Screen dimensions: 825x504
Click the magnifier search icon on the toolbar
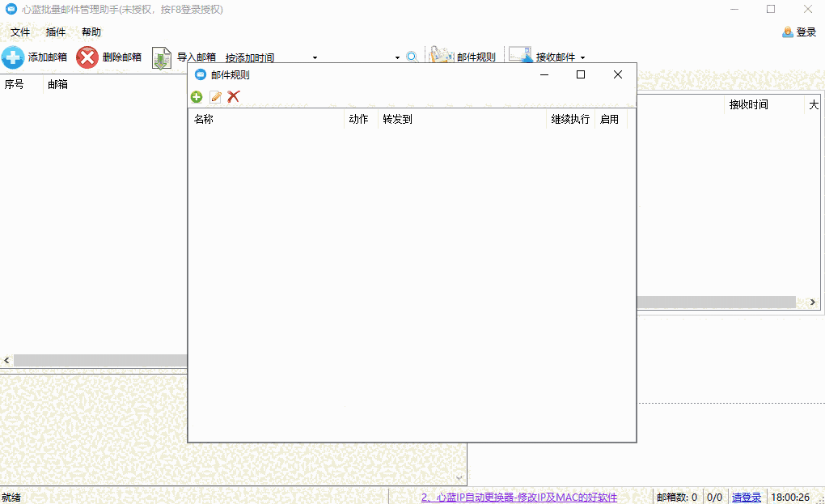click(x=412, y=57)
